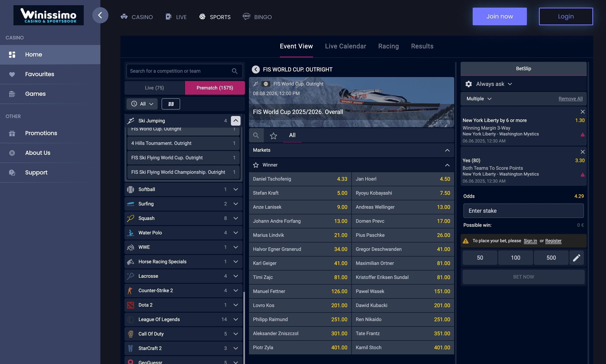Viewport: 606px width, 364px height.
Task: Click the markets search magnifier icon
Action: (x=256, y=135)
